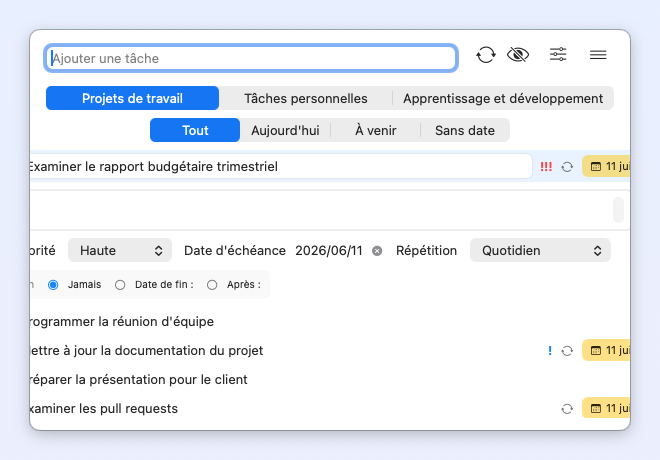Select the Jamais radio button
The width and height of the screenshot is (660, 460).
(53, 285)
